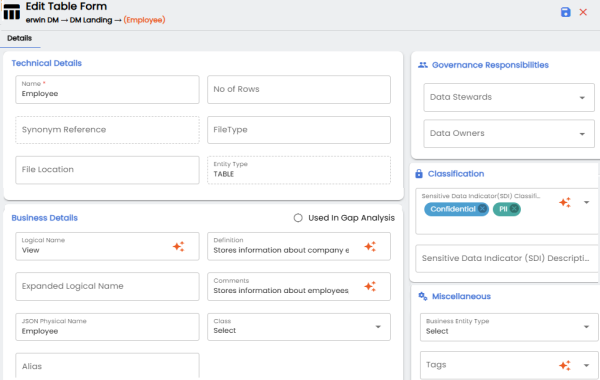Remove the Confidential classification chip
The width and height of the screenshot is (600, 380).
coord(483,209)
